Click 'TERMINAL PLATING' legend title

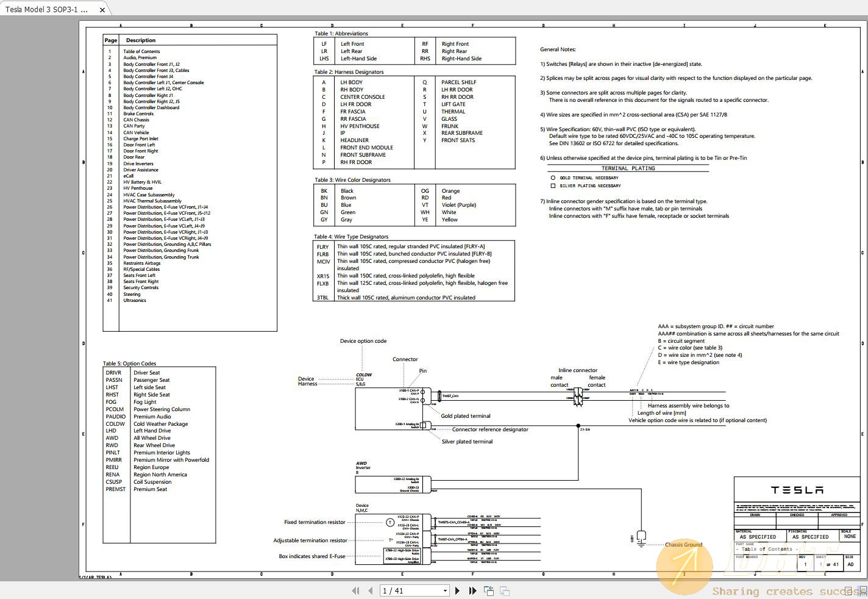[x=628, y=168]
